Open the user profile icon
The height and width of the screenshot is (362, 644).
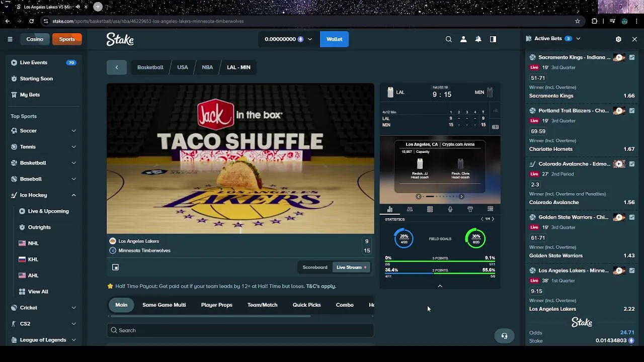coord(463,39)
